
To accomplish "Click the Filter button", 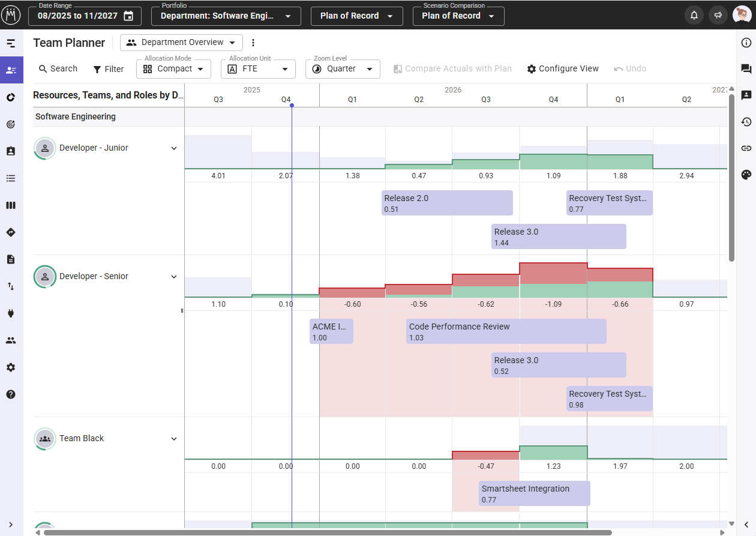I will 108,69.
